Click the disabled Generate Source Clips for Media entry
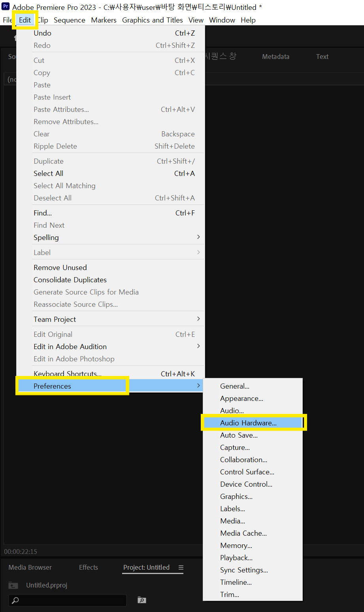The height and width of the screenshot is (612, 364). tap(111, 292)
